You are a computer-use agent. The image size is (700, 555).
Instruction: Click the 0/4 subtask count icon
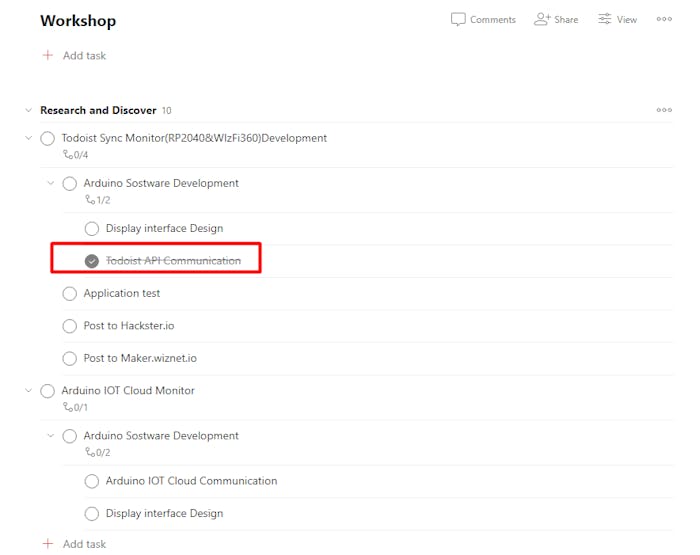coord(67,155)
